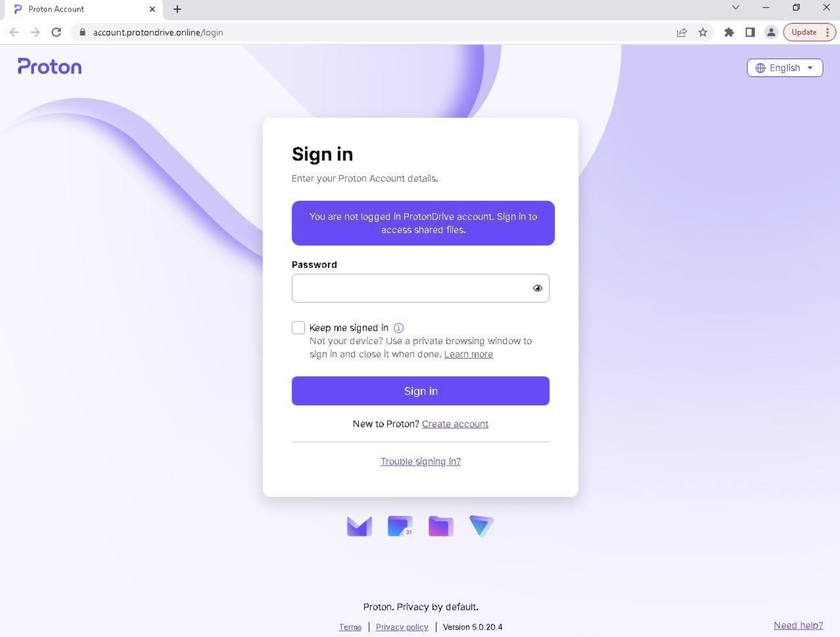Enable the Keep me signed in checkbox
840x637 pixels.
pos(298,327)
